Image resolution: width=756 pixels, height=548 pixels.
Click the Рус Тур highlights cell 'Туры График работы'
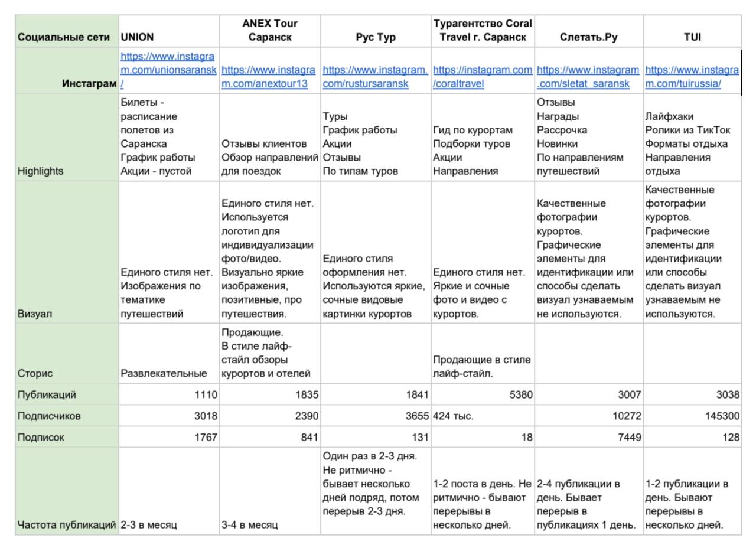[x=376, y=137]
